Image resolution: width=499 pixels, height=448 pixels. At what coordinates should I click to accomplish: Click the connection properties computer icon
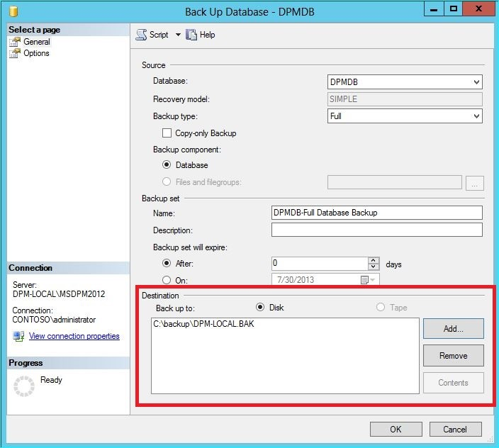tap(18, 336)
